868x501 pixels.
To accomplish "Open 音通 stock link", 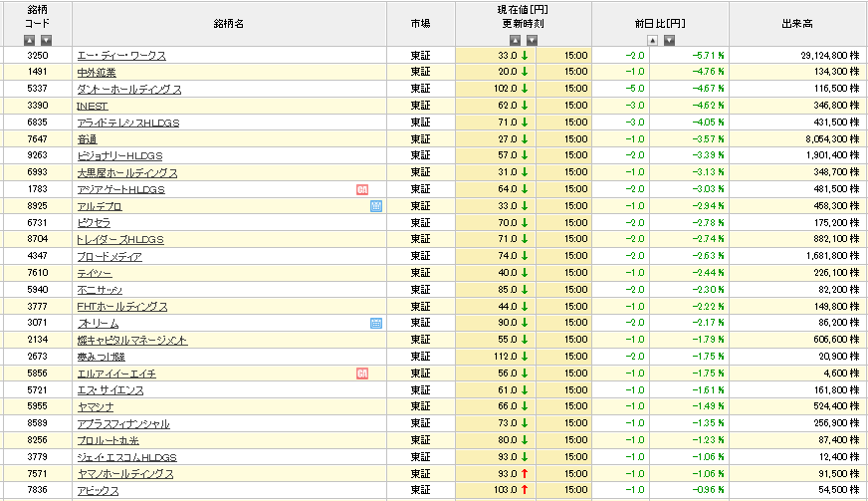I will pyautogui.click(x=87, y=139).
